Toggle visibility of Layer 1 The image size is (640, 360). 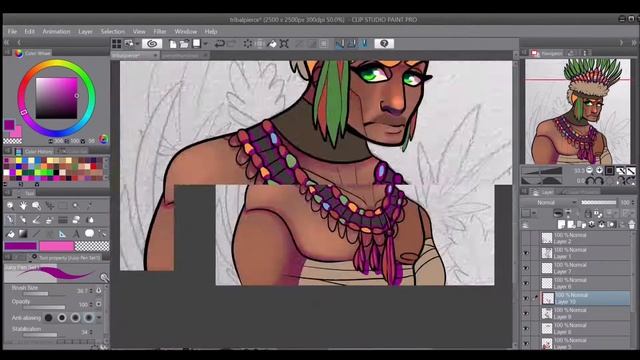point(526,253)
